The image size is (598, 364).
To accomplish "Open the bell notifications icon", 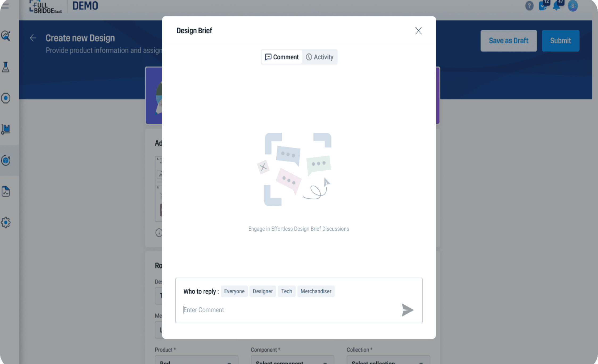I will [557, 5].
